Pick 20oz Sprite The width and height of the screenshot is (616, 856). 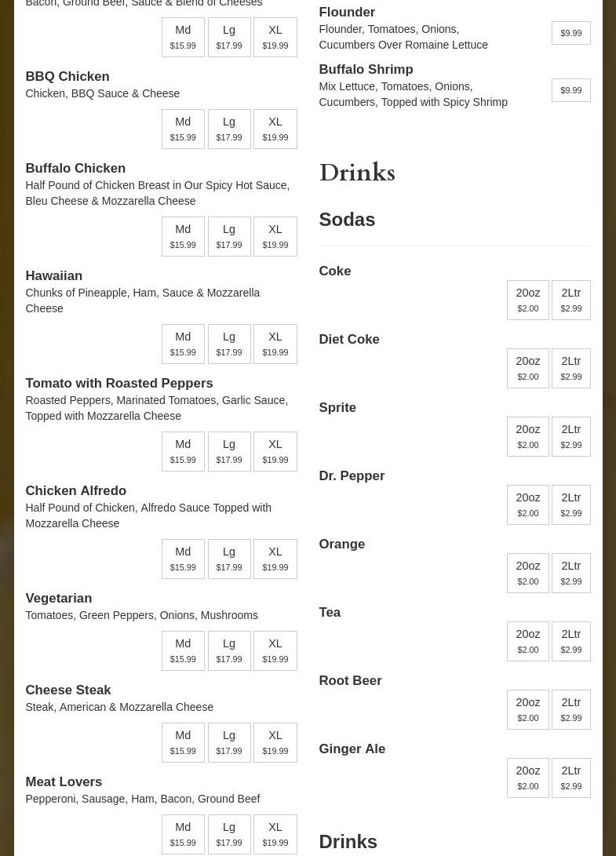click(x=527, y=436)
